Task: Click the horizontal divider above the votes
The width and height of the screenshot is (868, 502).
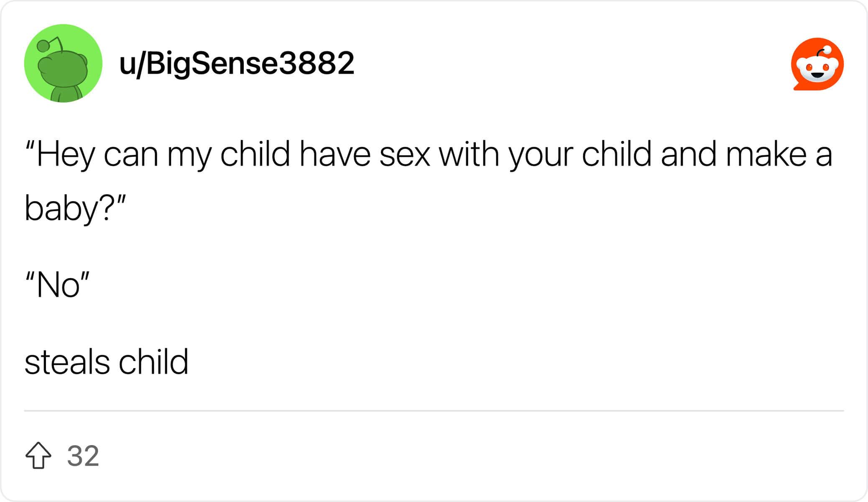Action: pyautogui.click(x=434, y=411)
